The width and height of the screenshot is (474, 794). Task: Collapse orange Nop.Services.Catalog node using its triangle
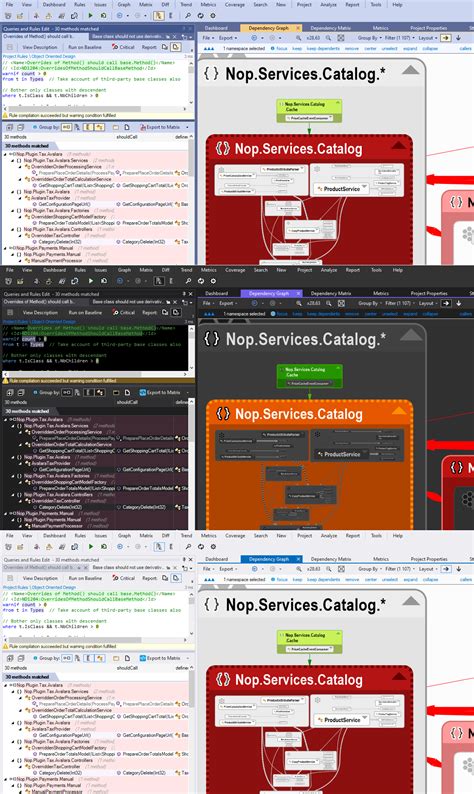[x=399, y=411]
